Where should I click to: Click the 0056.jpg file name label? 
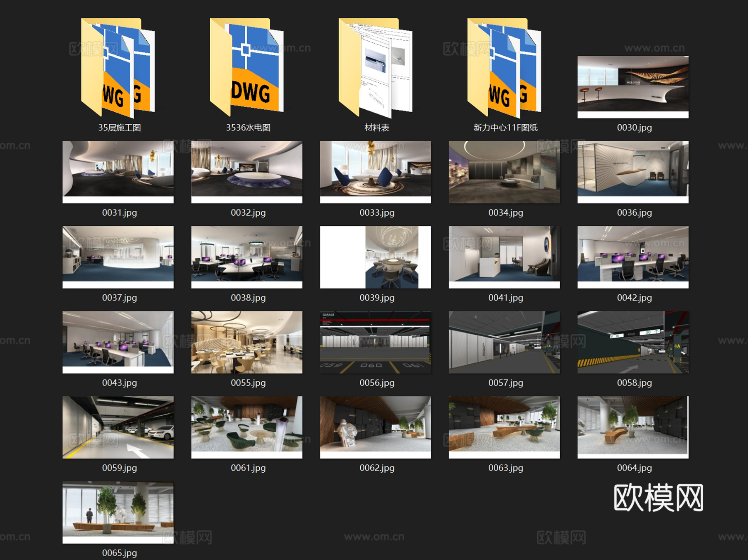click(377, 383)
